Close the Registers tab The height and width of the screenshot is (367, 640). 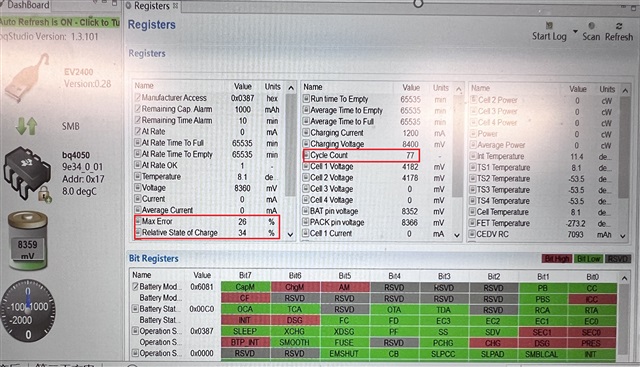click(x=176, y=6)
